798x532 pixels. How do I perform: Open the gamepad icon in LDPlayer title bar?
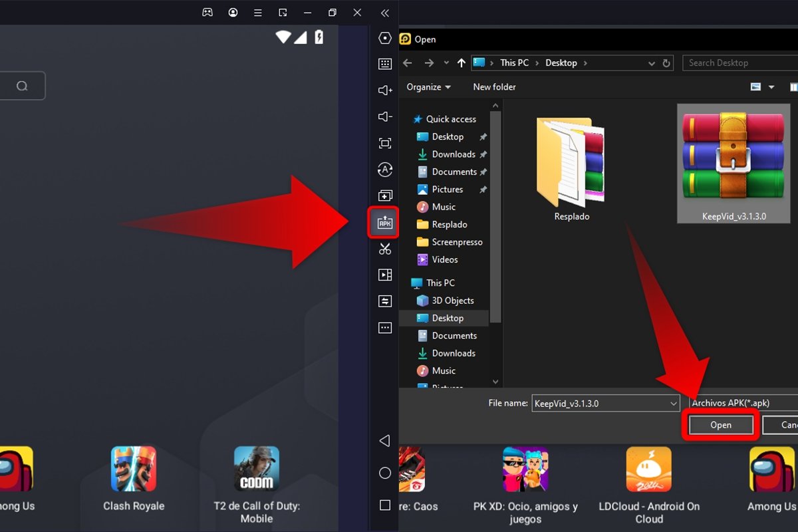(x=207, y=13)
